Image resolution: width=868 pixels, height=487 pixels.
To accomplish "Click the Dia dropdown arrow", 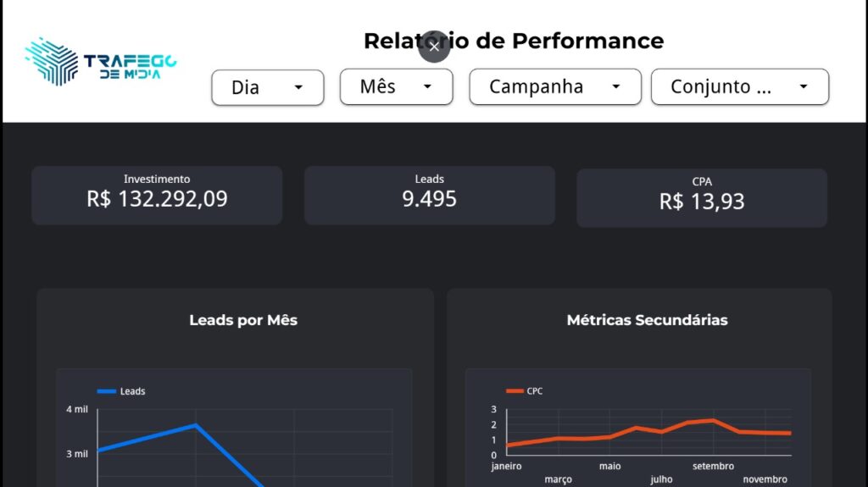I will click(298, 87).
